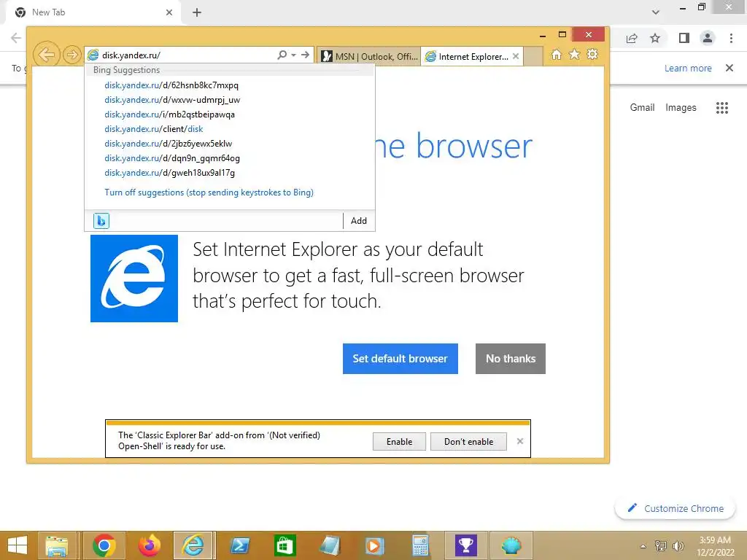This screenshot has height=560, width=747.
Task: Click Set default browser button
Action: [x=400, y=359]
